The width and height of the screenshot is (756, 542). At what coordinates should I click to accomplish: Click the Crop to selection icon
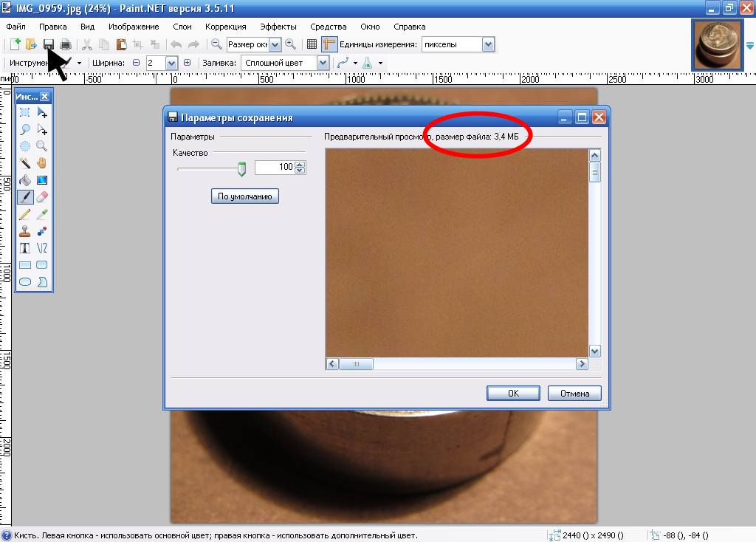(x=138, y=44)
